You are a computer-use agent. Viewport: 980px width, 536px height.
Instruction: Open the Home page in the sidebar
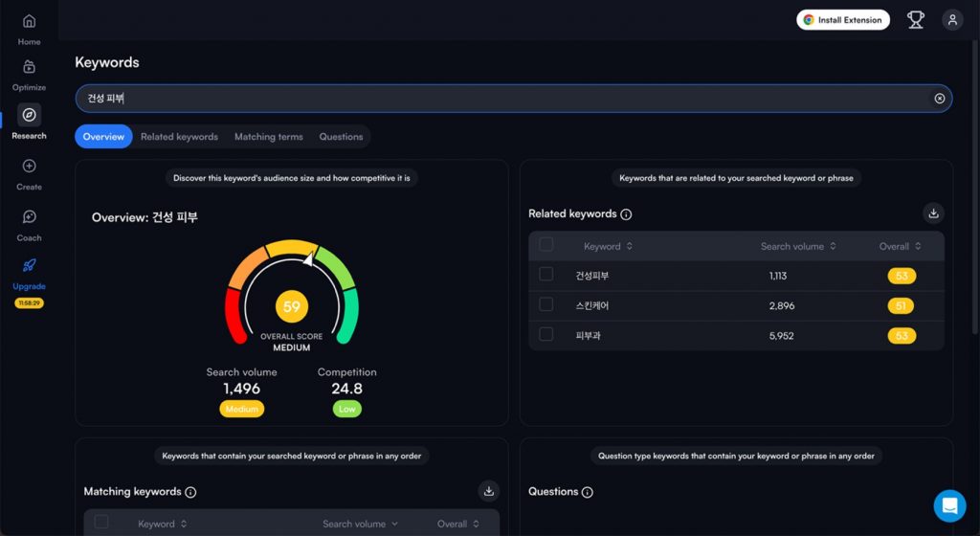pos(29,22)
